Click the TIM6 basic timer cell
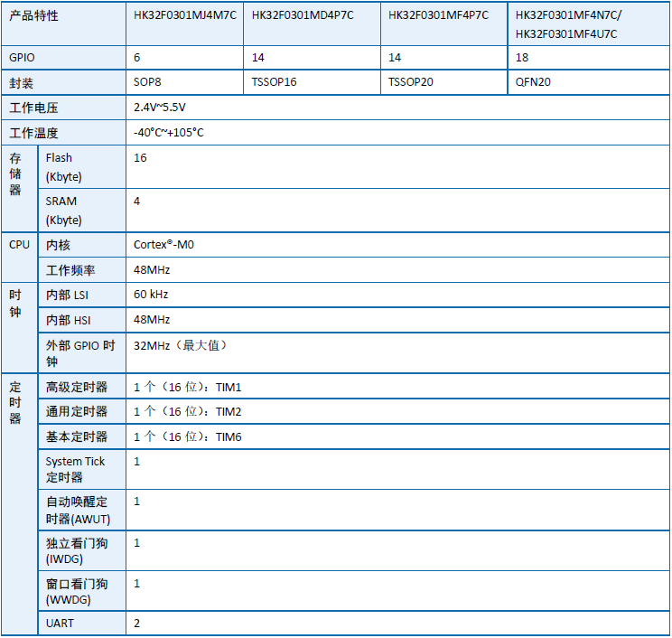Viewport: 672px width, 638px height. (188, 436)
